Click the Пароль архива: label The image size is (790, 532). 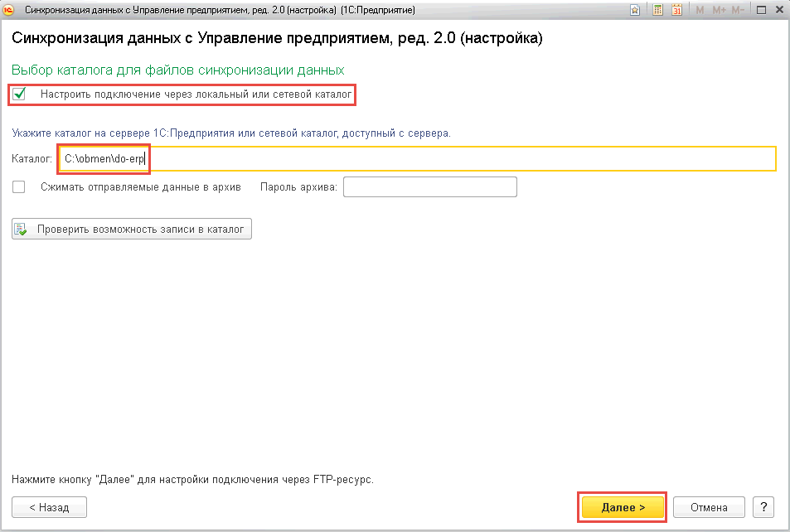[298, 187]
